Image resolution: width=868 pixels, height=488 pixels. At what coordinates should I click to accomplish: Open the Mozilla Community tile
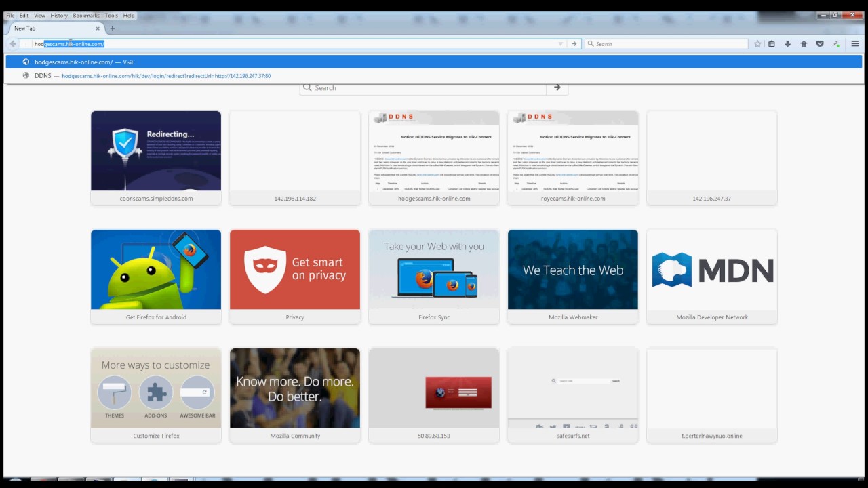click(295, 394)
